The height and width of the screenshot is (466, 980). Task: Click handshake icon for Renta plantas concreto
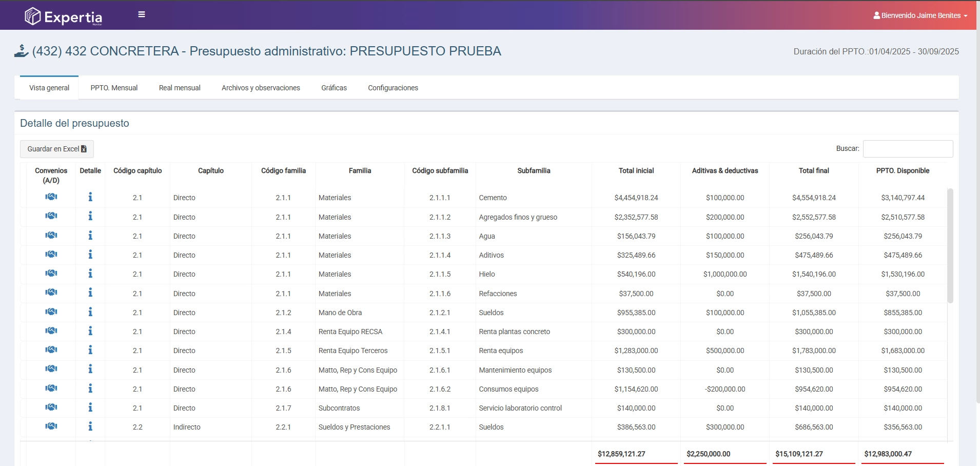tap(51, 331)
